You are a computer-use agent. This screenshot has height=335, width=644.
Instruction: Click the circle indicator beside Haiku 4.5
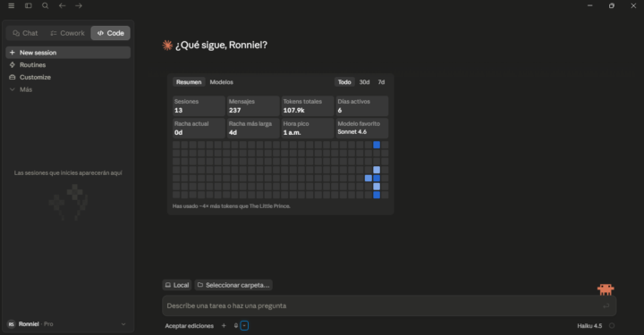612,325
